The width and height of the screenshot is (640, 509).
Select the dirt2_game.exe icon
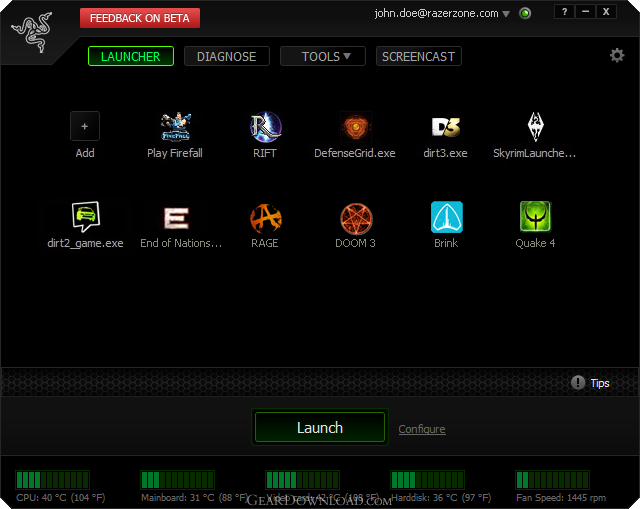[x=85, y=217]
